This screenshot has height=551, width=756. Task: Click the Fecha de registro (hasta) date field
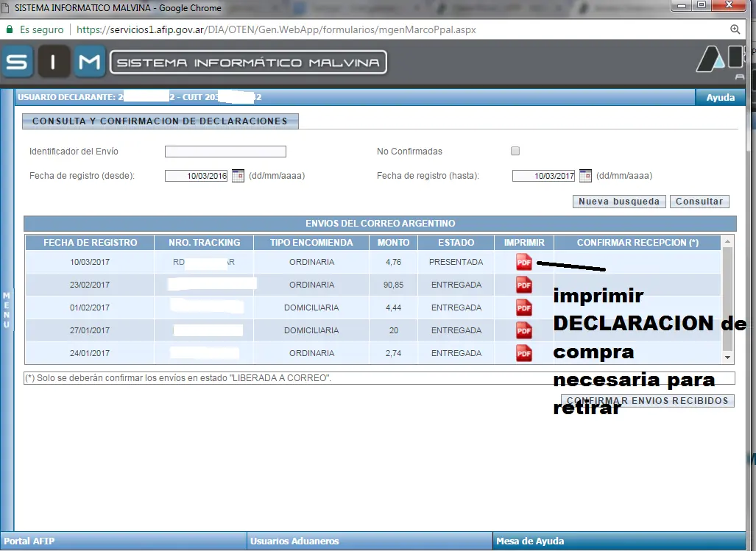[543, 176]
